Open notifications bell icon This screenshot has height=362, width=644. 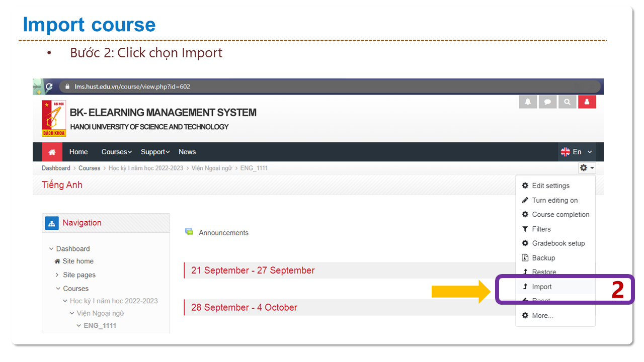[x=528, y=102]
